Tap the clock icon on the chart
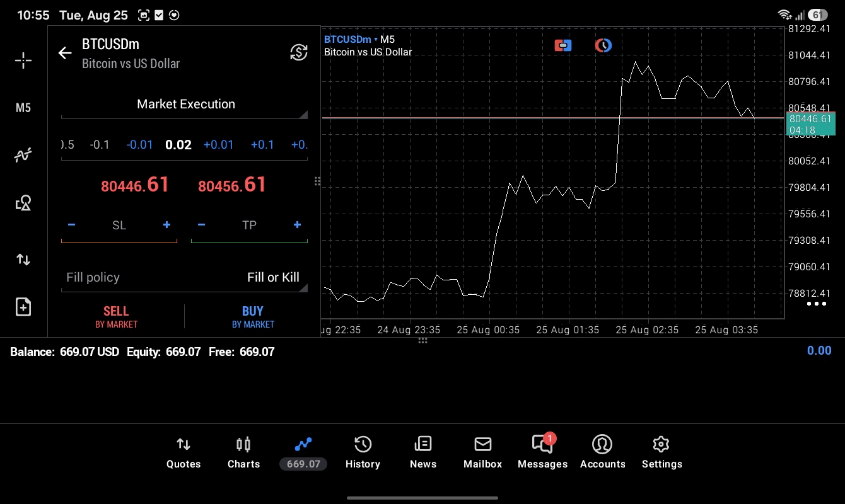The image size is (845, 504). pyautogui.click(x=603, y=45)
